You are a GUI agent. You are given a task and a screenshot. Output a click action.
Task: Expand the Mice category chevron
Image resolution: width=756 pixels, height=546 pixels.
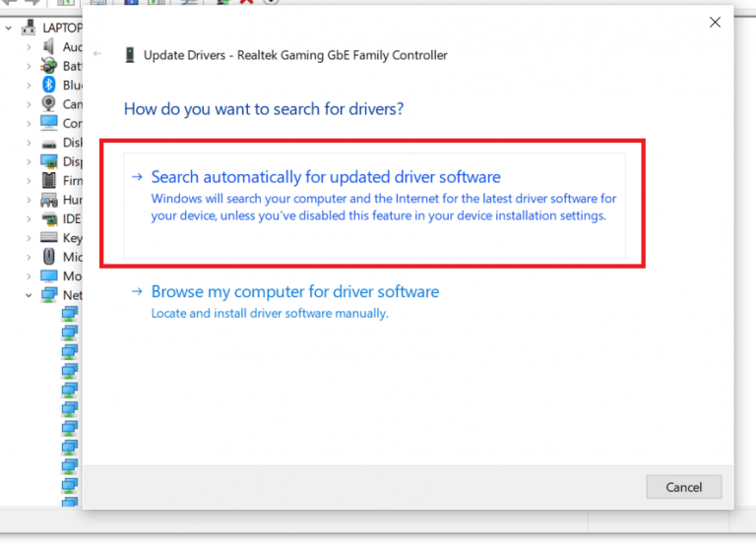pos(29,258)
